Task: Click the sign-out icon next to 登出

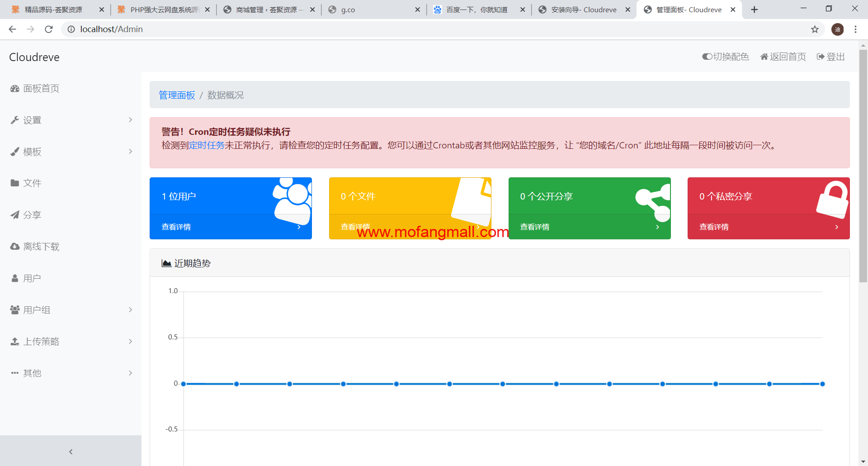Action: [821, 57]
